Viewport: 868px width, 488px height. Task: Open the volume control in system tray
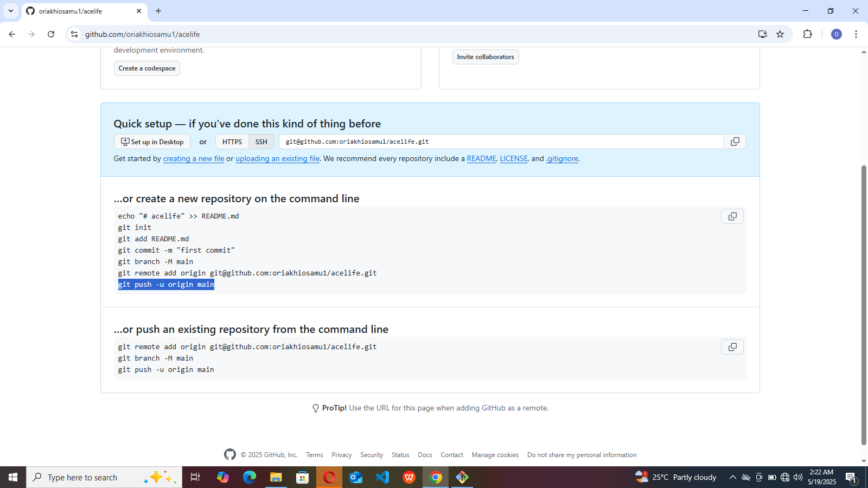[x=798, y=477]
